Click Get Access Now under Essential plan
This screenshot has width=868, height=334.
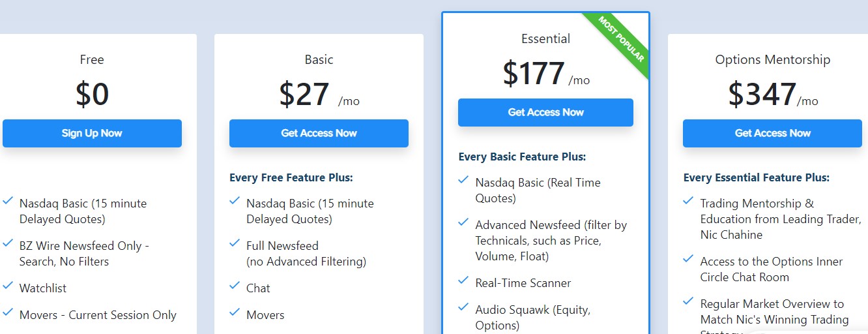(545, 112)
